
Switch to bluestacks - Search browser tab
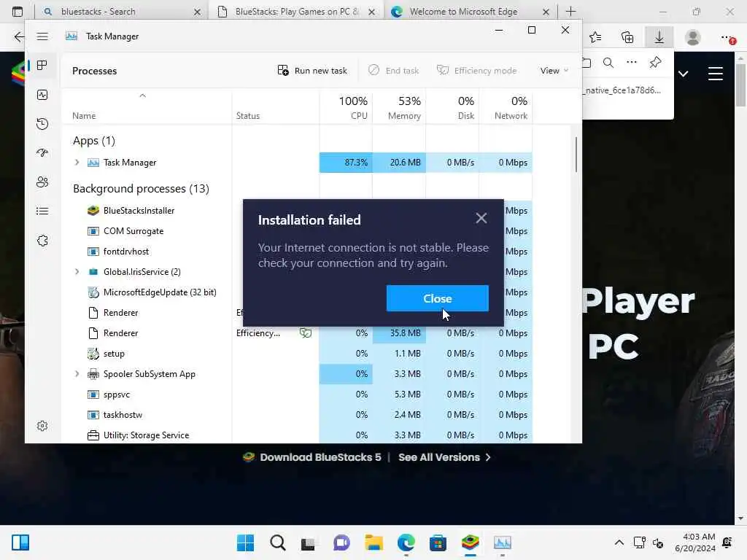tap(121, 12)
